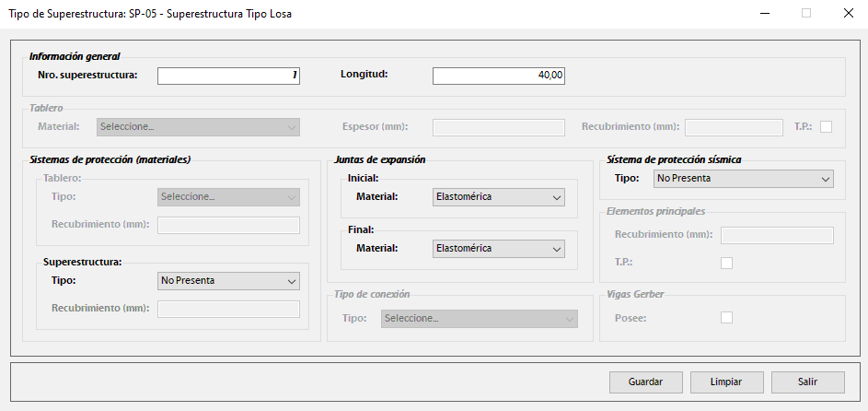This screenshot has height=411, width=868.
Task: Click the Nro. superestructura input field
Action: pos(228,76)
